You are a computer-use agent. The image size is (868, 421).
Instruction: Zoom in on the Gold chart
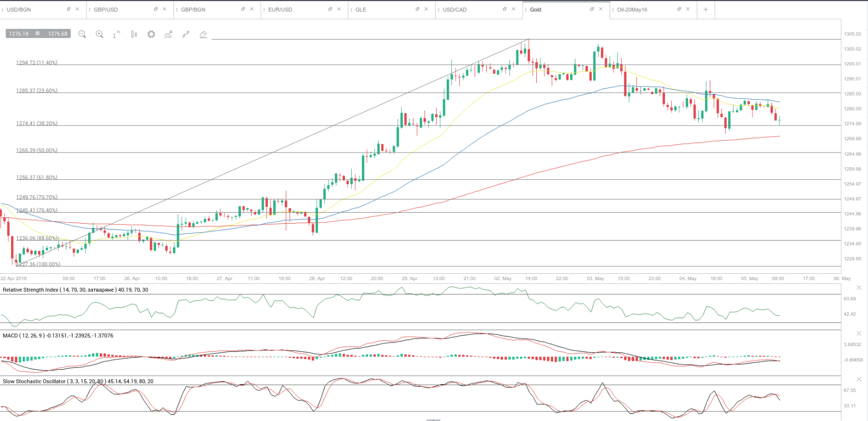99,34
